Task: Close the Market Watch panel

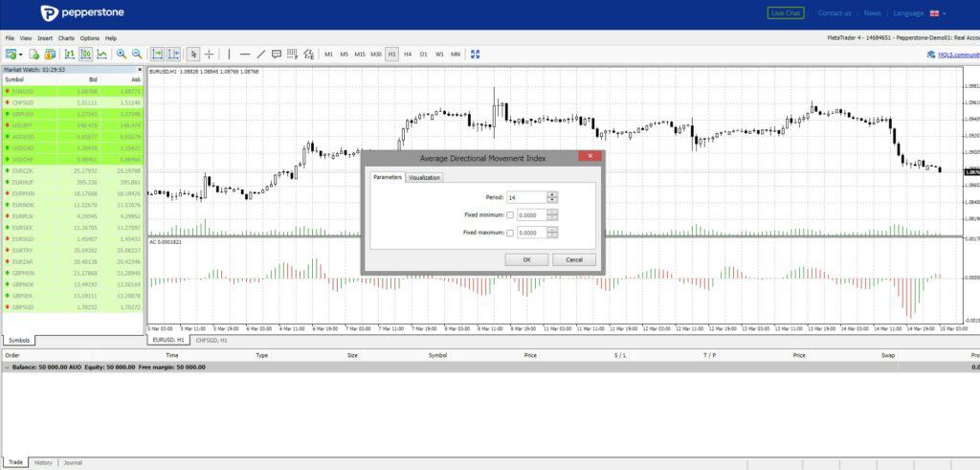Action: click(x=140, y=69)
